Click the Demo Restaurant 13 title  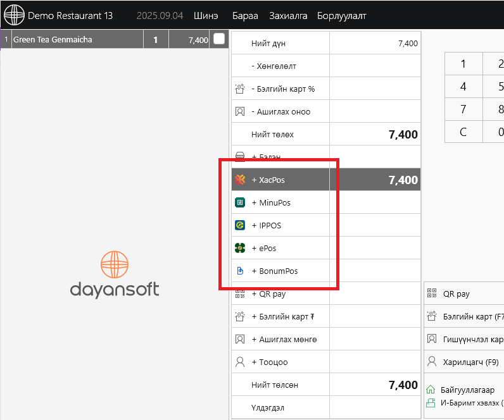point(70,16)
